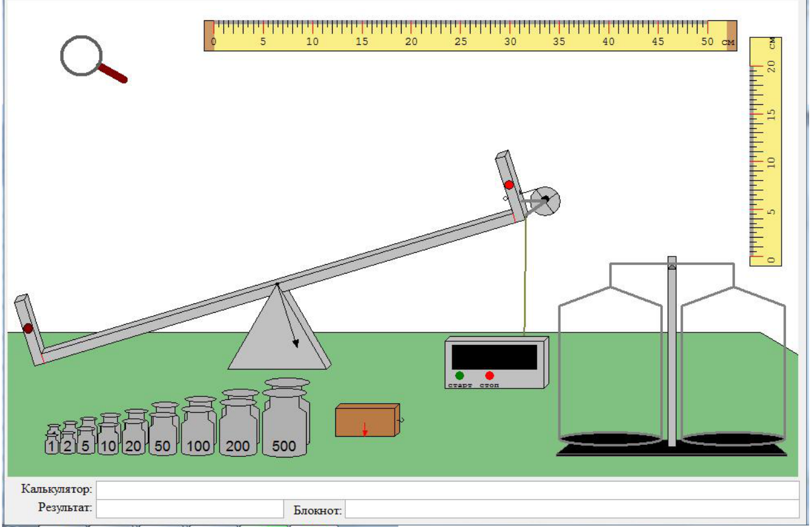The image size is (812, 527).
Task: Click the green thread hanging from the pulley
Action: click(525, 278)
